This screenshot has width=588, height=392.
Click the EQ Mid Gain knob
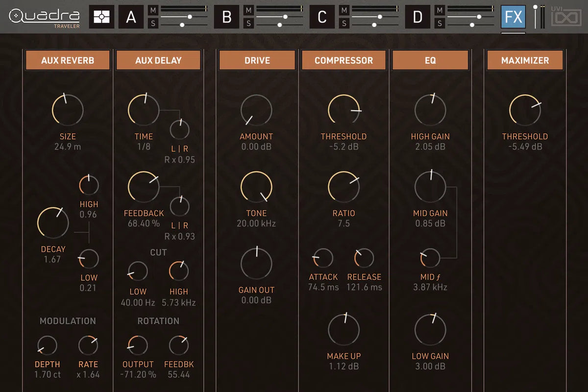coord(430,187)
